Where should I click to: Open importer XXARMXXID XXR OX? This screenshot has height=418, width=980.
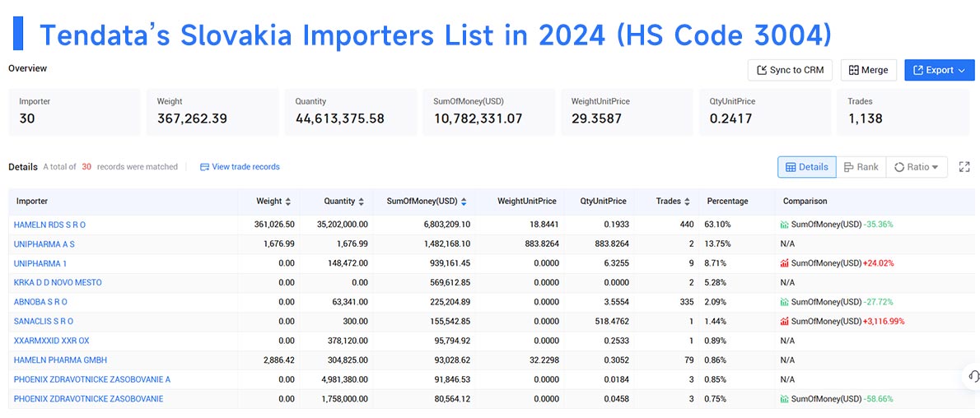[x=51, y=341]
